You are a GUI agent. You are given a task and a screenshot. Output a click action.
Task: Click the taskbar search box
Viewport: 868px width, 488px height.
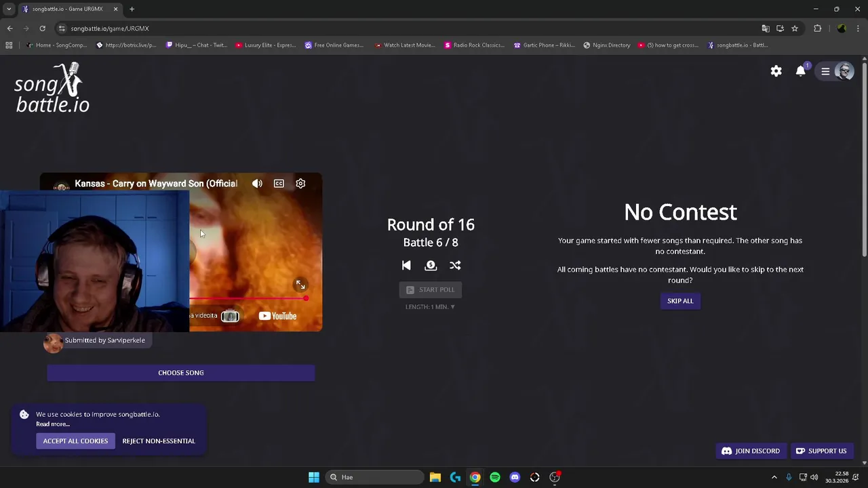[375, 477]
